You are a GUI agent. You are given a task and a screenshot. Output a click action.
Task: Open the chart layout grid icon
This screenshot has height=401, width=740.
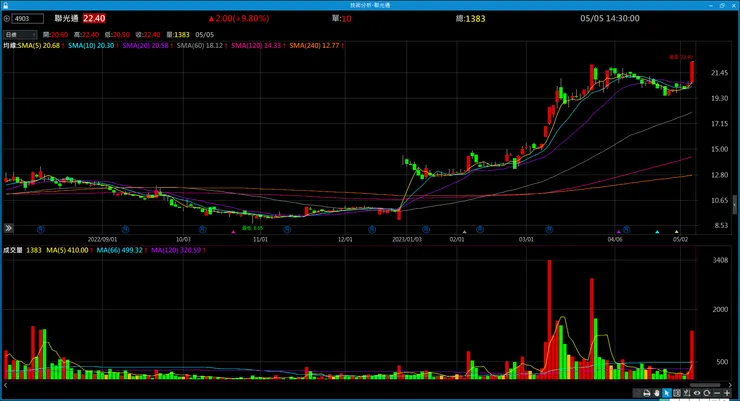677,393
